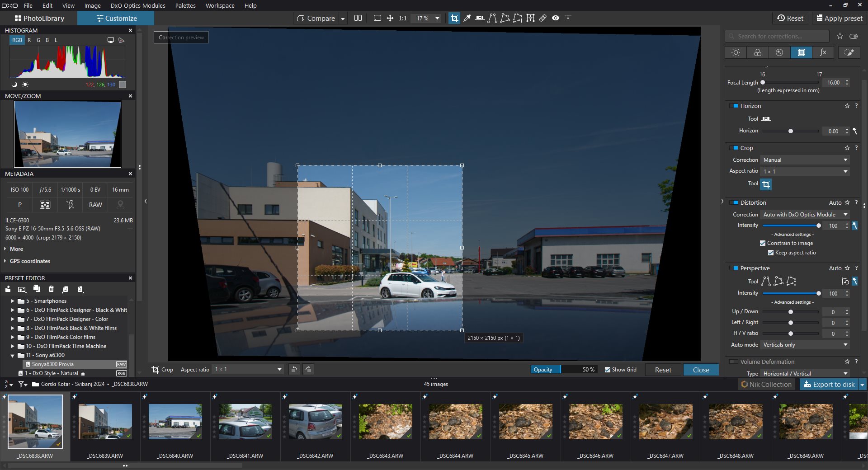Open the Color corrections palette icon
The image size is (868, 470).
tap(757, 52)
